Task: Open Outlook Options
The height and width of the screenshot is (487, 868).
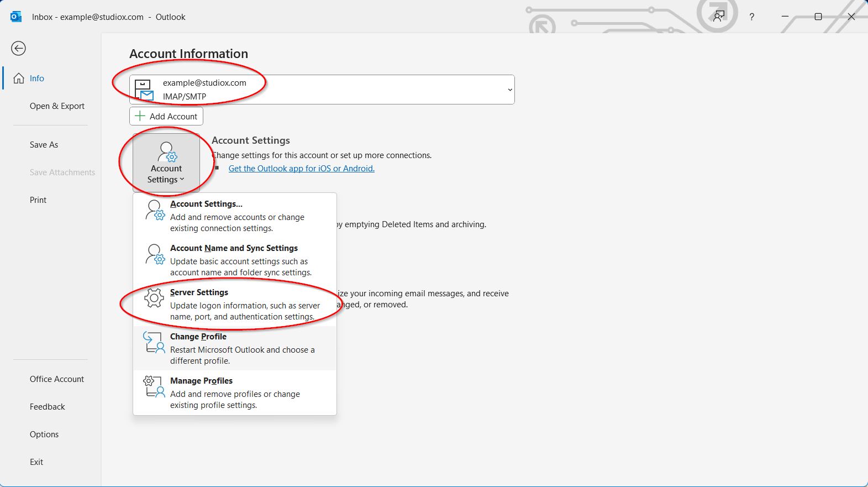Action: pos(44,434)
